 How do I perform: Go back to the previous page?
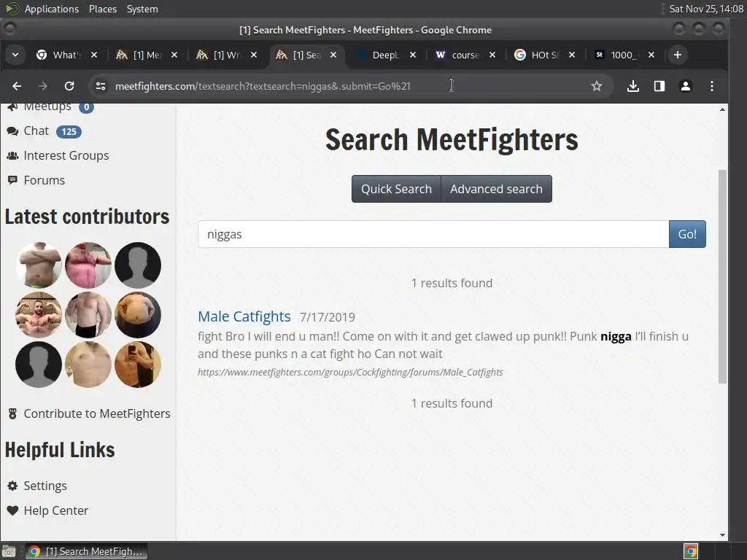(17, 86)
